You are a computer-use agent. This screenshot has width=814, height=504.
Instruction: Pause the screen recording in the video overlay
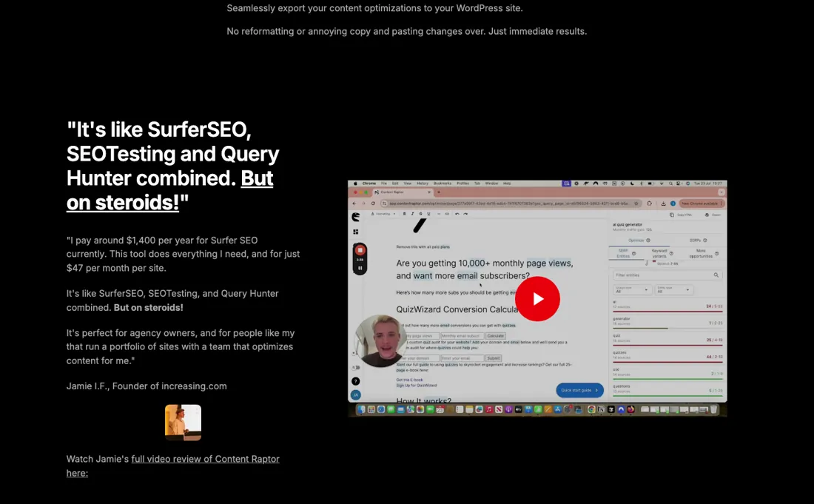click(x=360, y=268)
